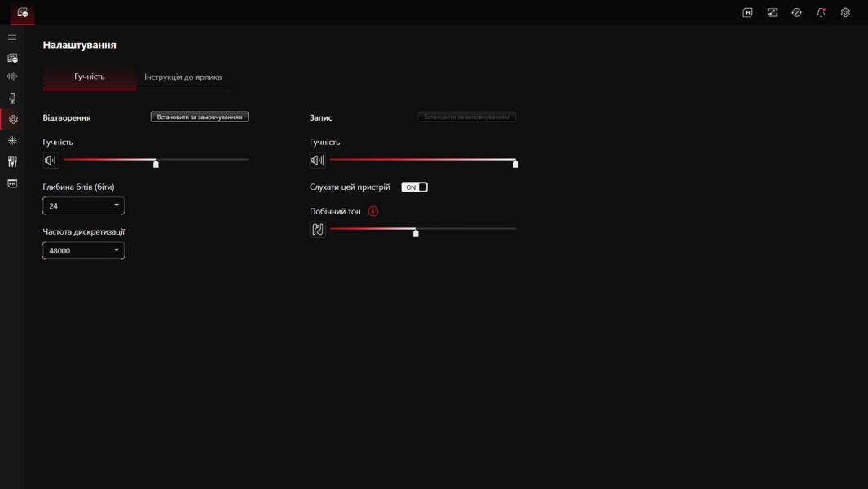Open the lighting crosshair icon in the sidebar

click(x=12, y=141)
